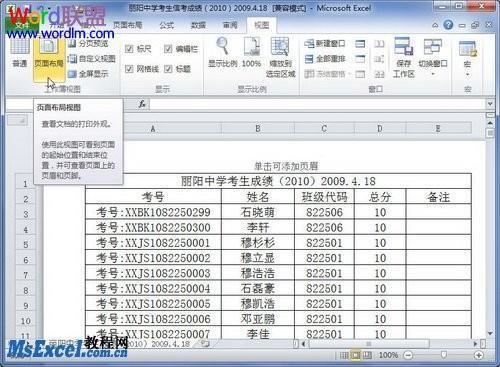The image size is (500, 367).
Task: Click the Split window icon
Action: 360,44
